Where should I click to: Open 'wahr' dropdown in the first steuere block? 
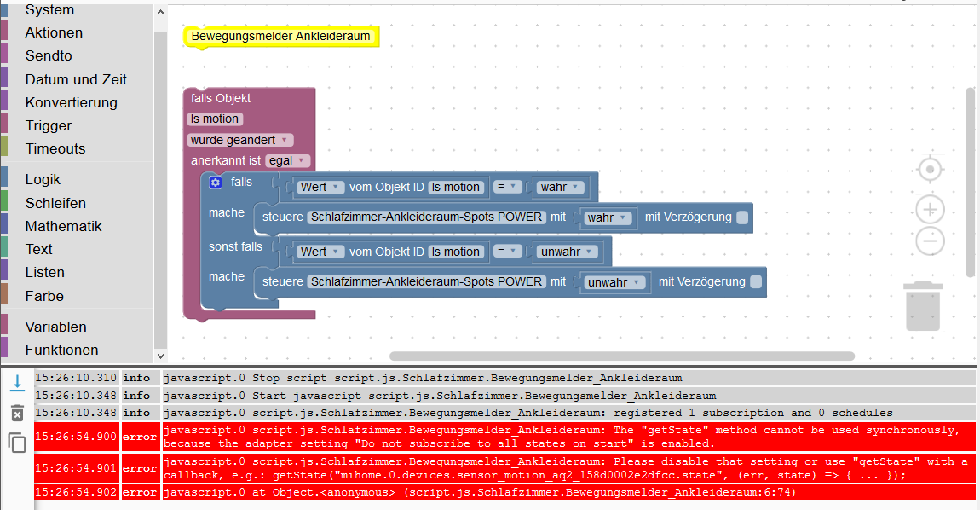point(606,217)
